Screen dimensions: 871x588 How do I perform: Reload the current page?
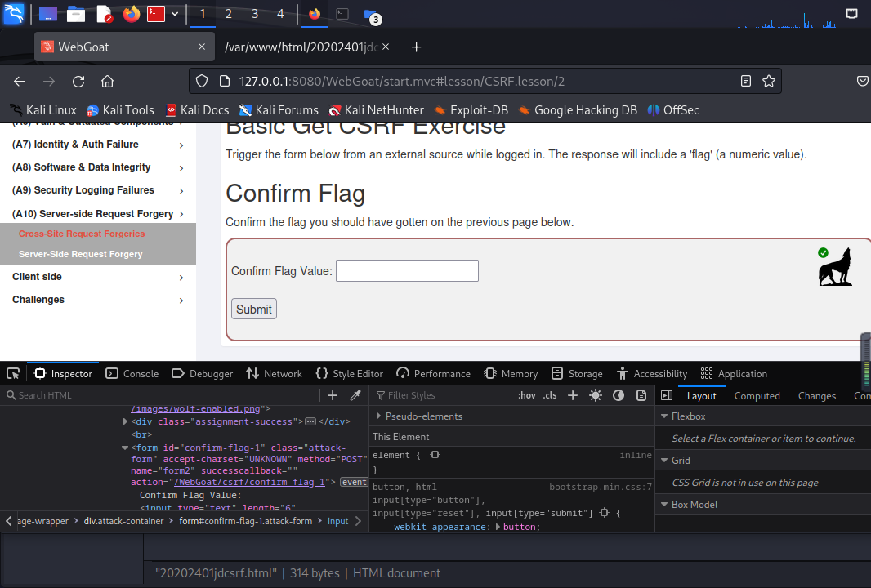[78, 82]
